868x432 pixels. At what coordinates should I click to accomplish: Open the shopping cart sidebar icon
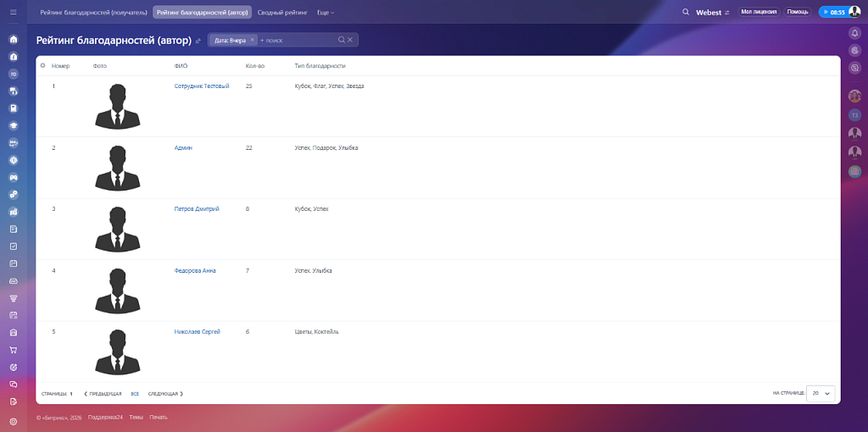(13, 349)
